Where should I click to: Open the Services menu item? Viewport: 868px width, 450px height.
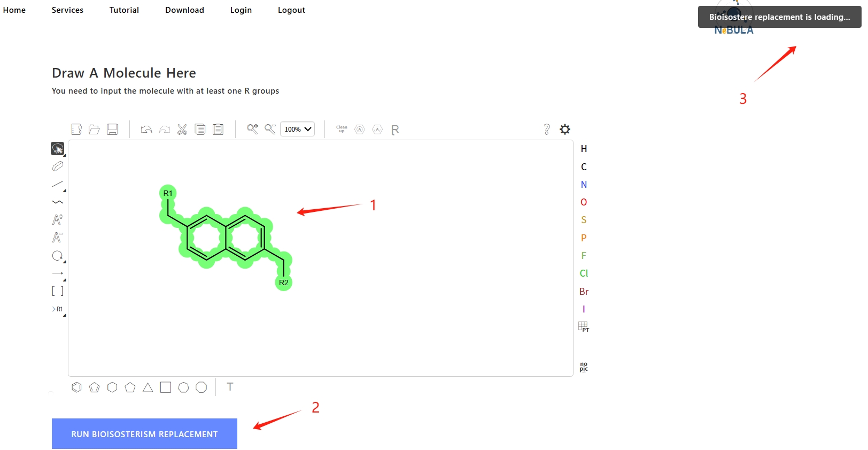[67, 10]
